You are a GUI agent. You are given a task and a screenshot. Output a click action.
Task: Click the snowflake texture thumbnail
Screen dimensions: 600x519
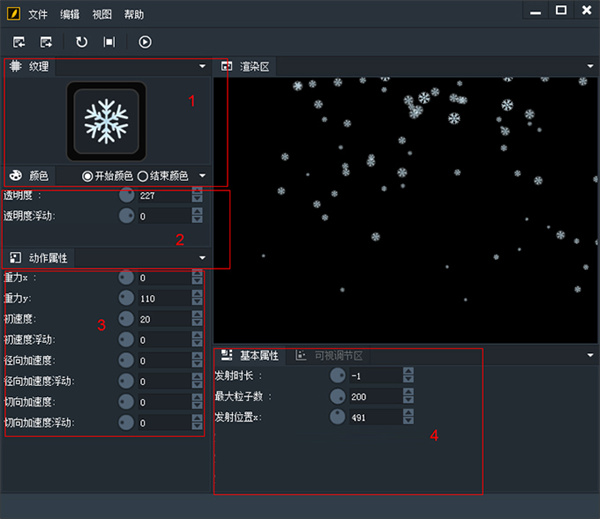point(106,121)
